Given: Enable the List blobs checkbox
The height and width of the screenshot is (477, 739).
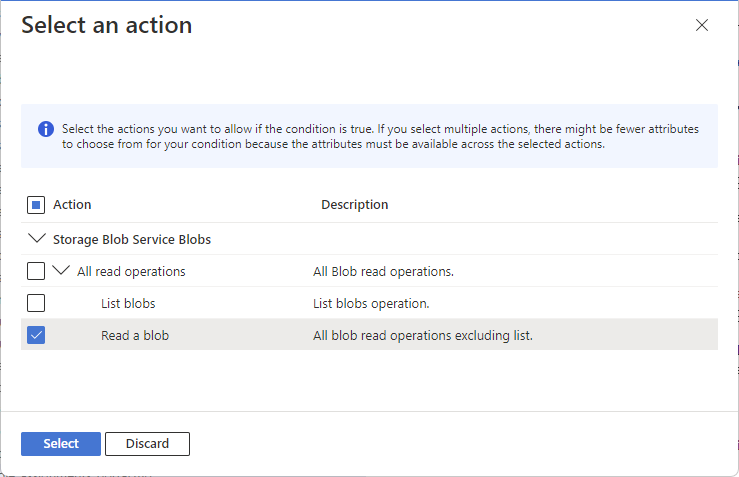Looking at the screenshot, I should 36,303.
